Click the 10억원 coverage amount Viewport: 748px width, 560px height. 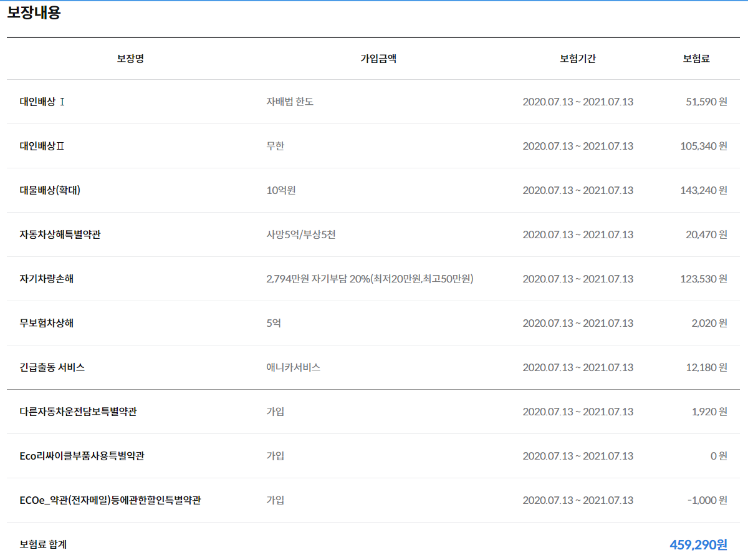click(281, 190)
